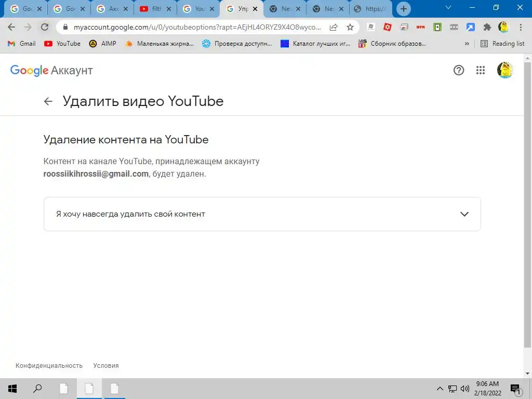This screenshot has width=532, height=399.
Task: Open the Google account avatar on page
Action: pyautogui.click(x=505, y=70)
